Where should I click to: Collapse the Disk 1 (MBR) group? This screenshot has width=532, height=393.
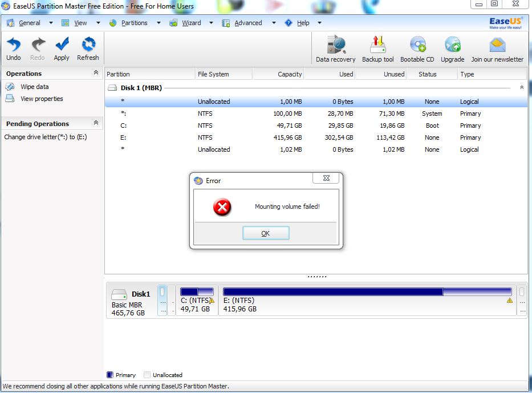point(521,88)
